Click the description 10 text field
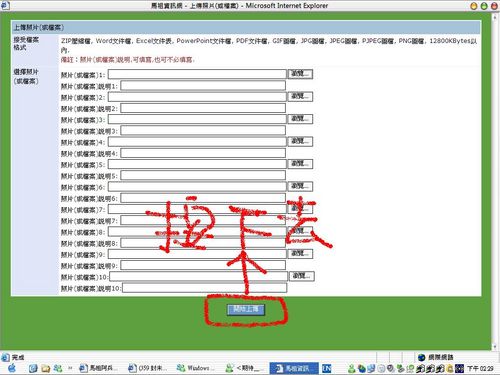Image resolution: width=500 pixels, height=375 pixels. click(x=205, y=288)
